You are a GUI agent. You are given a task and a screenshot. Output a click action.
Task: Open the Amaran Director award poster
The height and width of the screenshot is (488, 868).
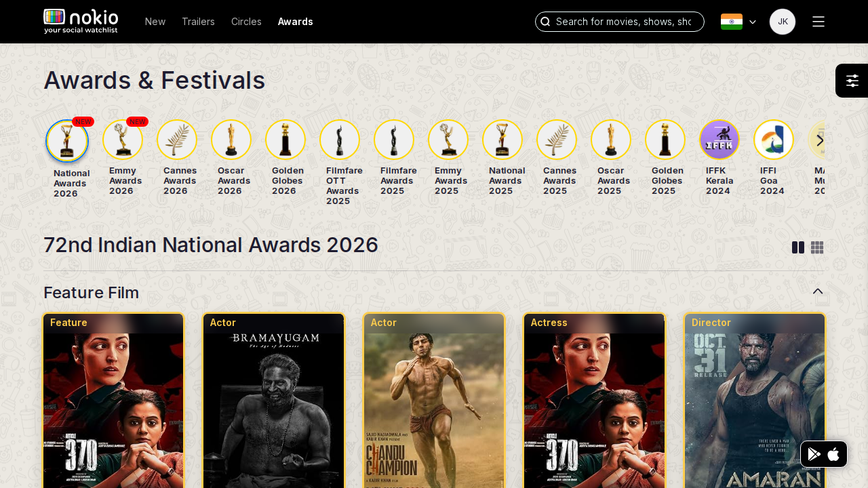pos(755,401)
